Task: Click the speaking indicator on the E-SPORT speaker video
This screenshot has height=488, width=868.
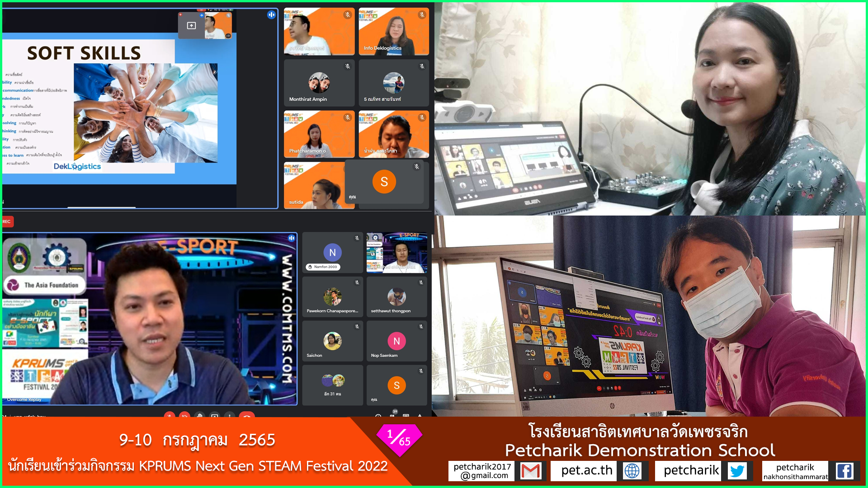Action: click(292, 238)
